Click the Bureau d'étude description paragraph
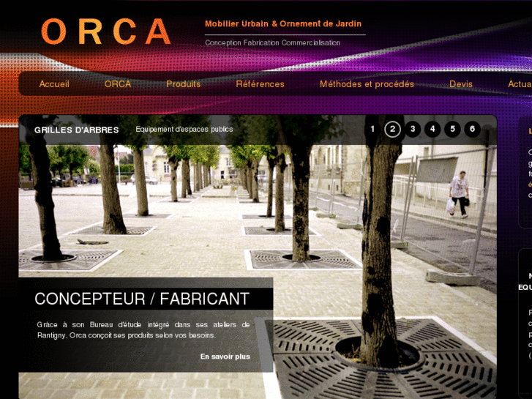Image resolution: width=532 pixels, height=399 pixels. (x=143, y=330)
